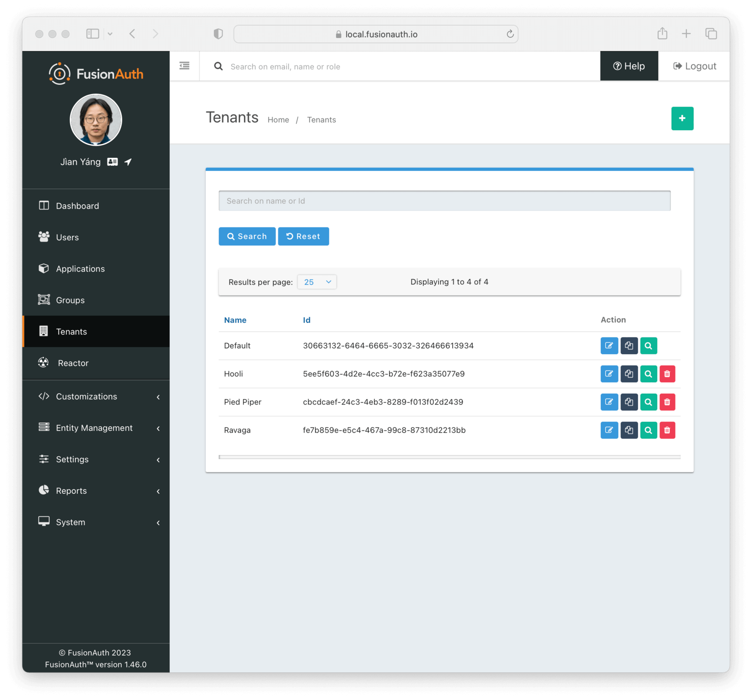Delete the Ravaga tenant
Screen dimensions: 752x700
(x=667, y=430)
